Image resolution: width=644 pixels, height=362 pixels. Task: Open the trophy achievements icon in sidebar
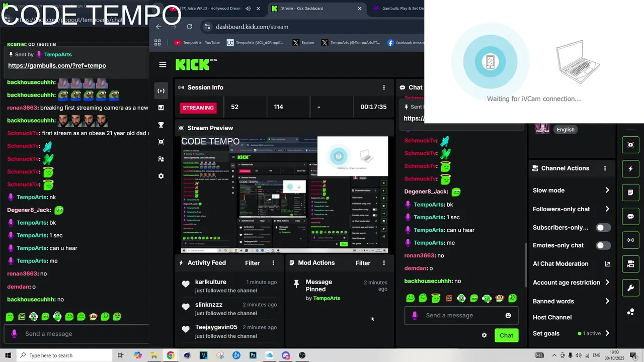(161, 125)
